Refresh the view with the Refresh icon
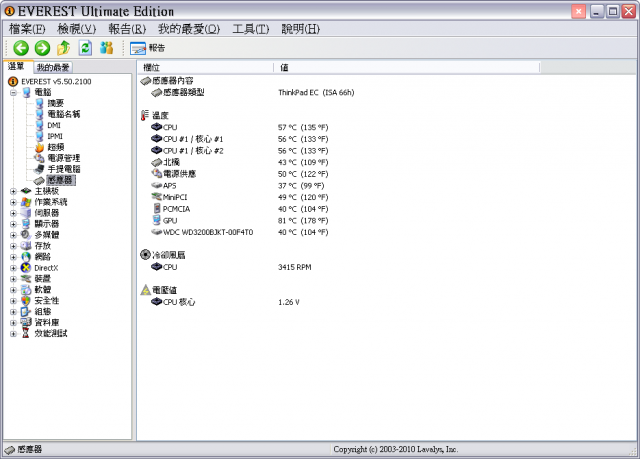The image size is (640, 459). pyautogui.click(x=85, y=48)
